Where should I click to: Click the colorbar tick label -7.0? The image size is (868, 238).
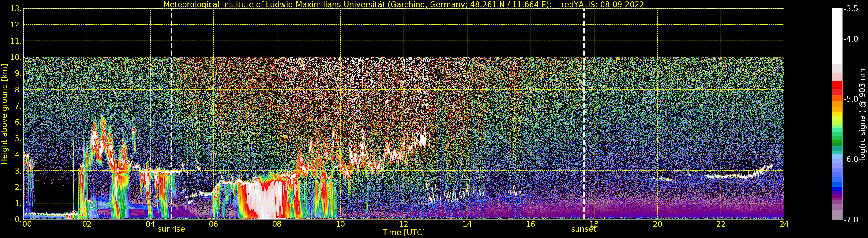(x=851, y=220)
